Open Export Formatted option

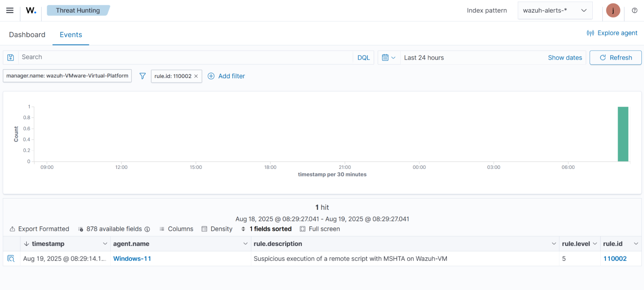(x=39, y=229)
